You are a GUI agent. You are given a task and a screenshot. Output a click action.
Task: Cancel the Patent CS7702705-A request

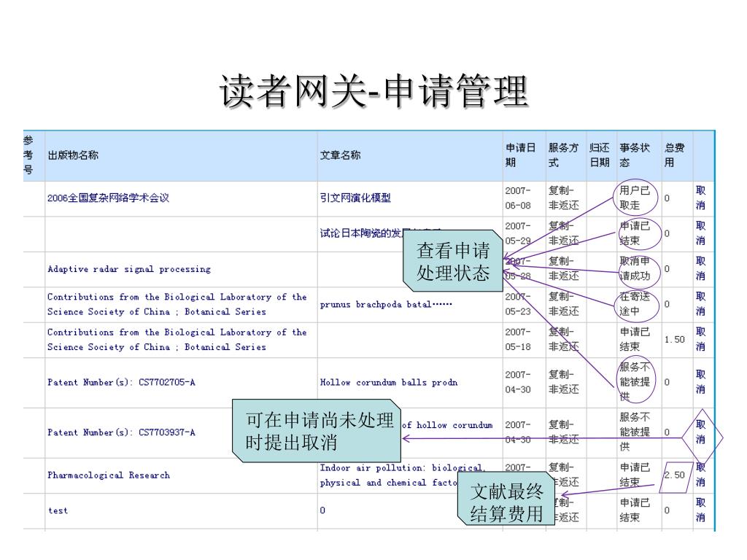700,382
